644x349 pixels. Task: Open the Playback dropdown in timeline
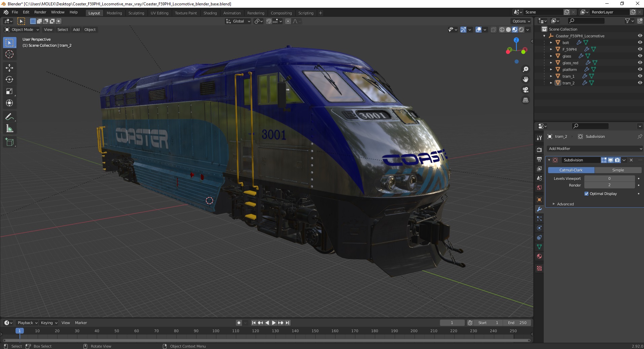[x=27, y=323]
